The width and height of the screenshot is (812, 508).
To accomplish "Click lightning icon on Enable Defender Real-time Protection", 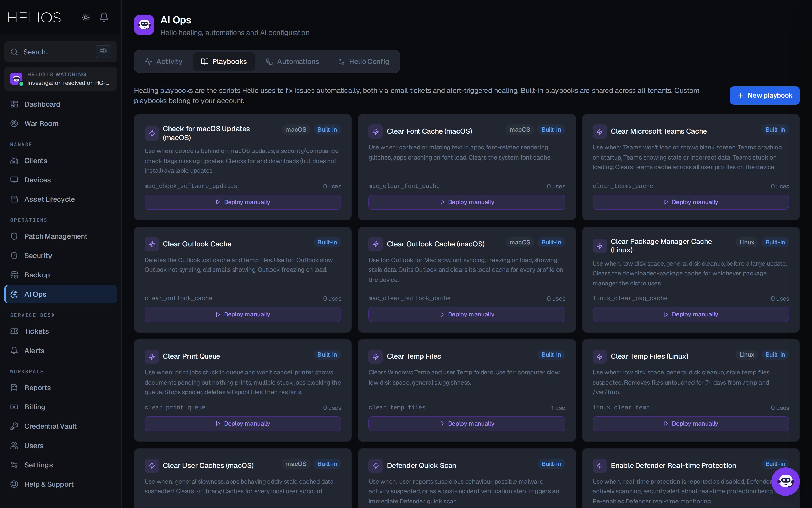I will click(600, 466).
